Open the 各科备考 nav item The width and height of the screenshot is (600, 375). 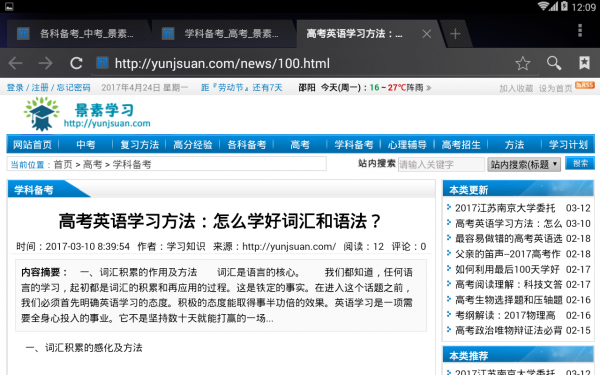point(246,145)
